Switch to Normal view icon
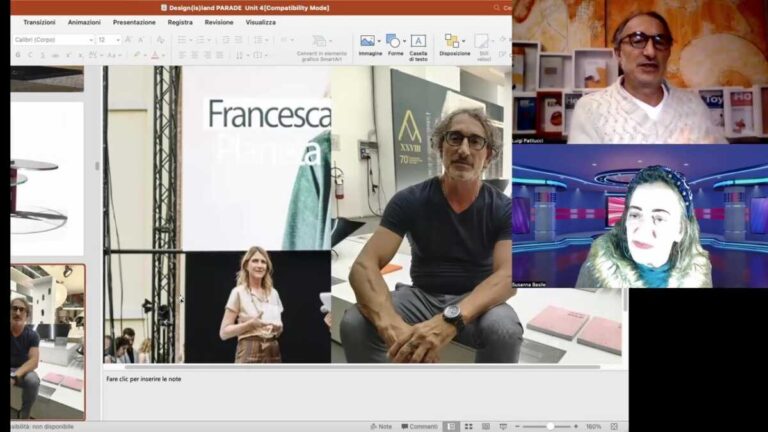 pyautogui.click(x=451, y=427)
